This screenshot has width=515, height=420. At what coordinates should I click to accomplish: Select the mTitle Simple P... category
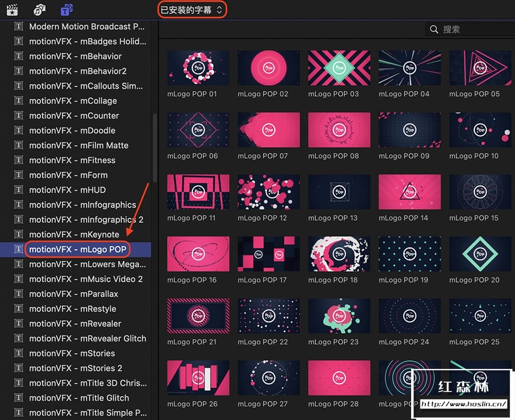[x=75, y=413]
